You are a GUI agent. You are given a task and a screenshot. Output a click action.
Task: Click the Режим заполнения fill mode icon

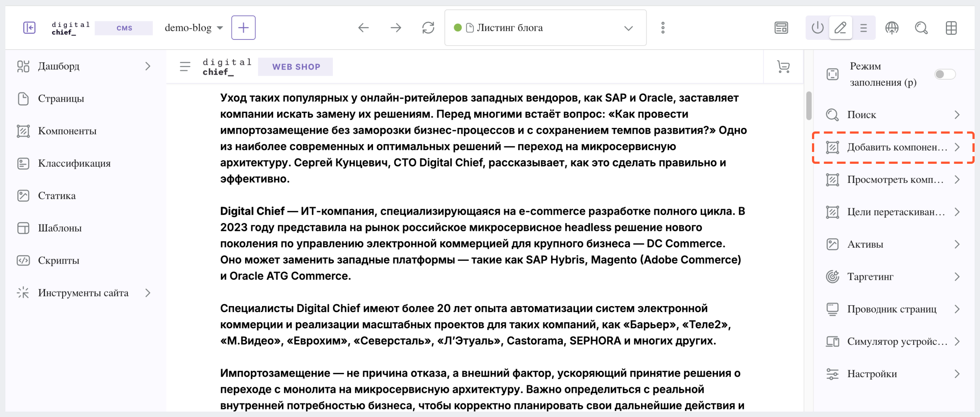pos(832,74)
